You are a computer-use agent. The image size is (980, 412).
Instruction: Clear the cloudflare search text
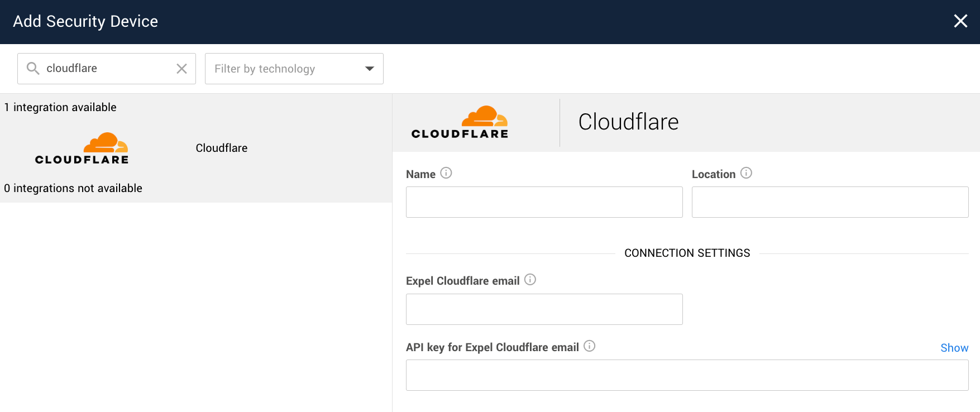coord(181,69)
